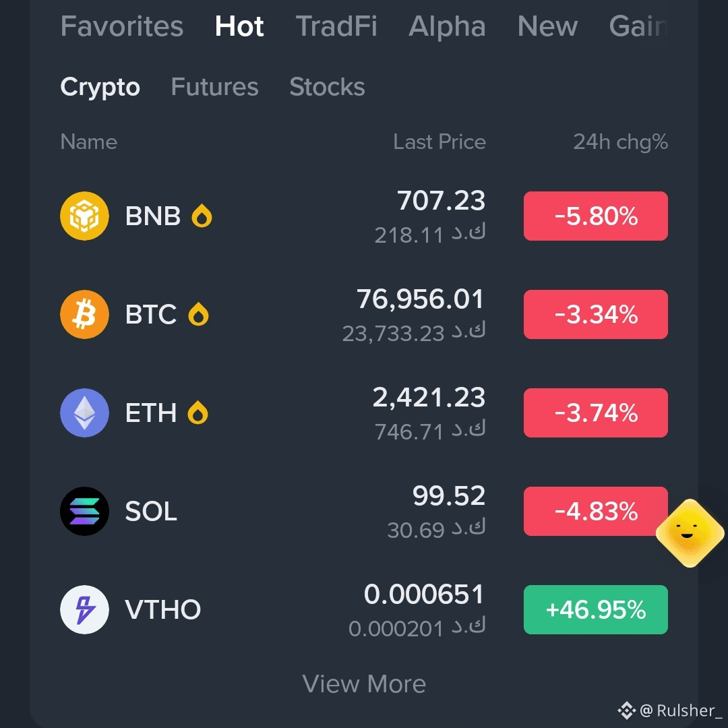Tap the Ethereum diamond logo

pyautogui.click(x=84, y=413)
